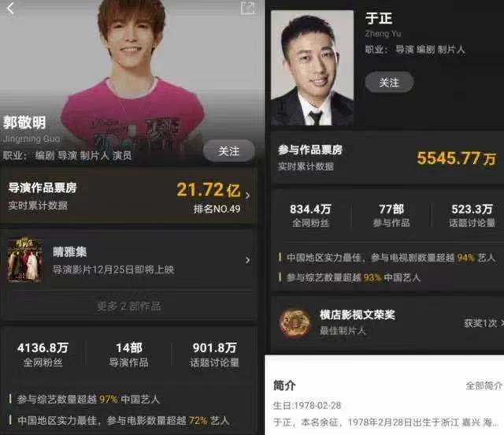Viewport: 504px width, 435px height.
Task: Open 获奖1次 award details
Action: click(x=483, y=323)
